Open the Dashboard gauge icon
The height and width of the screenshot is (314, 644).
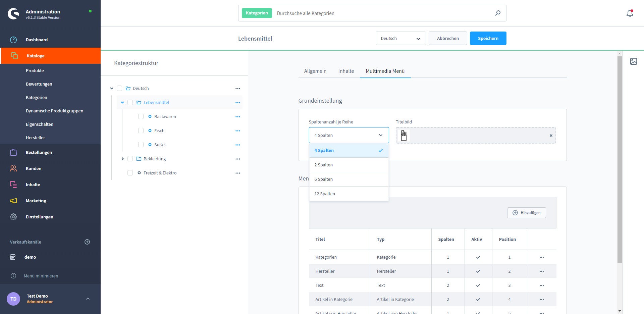pos(13,40)
